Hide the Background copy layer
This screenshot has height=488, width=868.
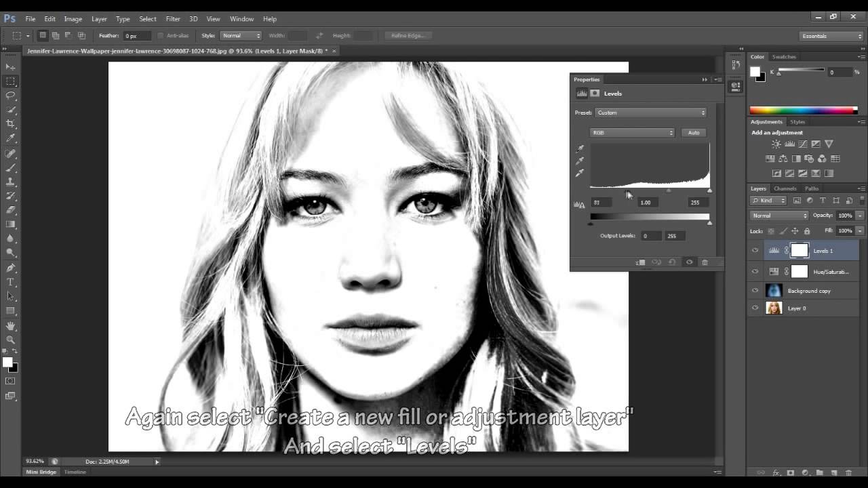click(x=755, y=291)
